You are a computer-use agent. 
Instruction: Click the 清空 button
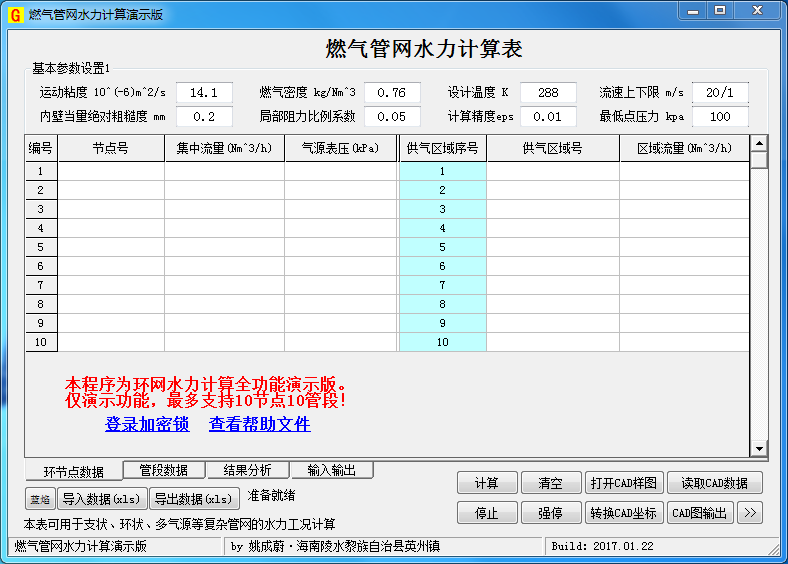[x=550, y=483]
